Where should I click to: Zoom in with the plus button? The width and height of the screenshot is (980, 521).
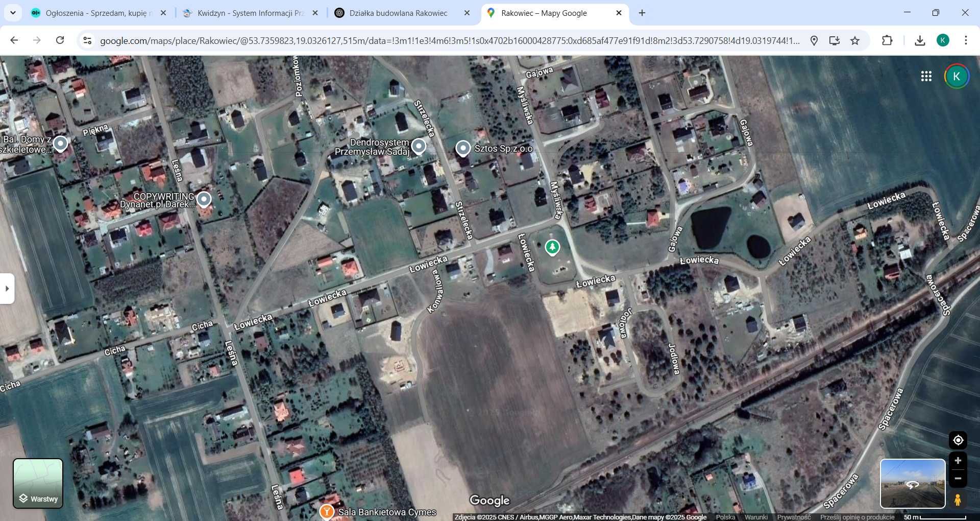click(958, 461)
